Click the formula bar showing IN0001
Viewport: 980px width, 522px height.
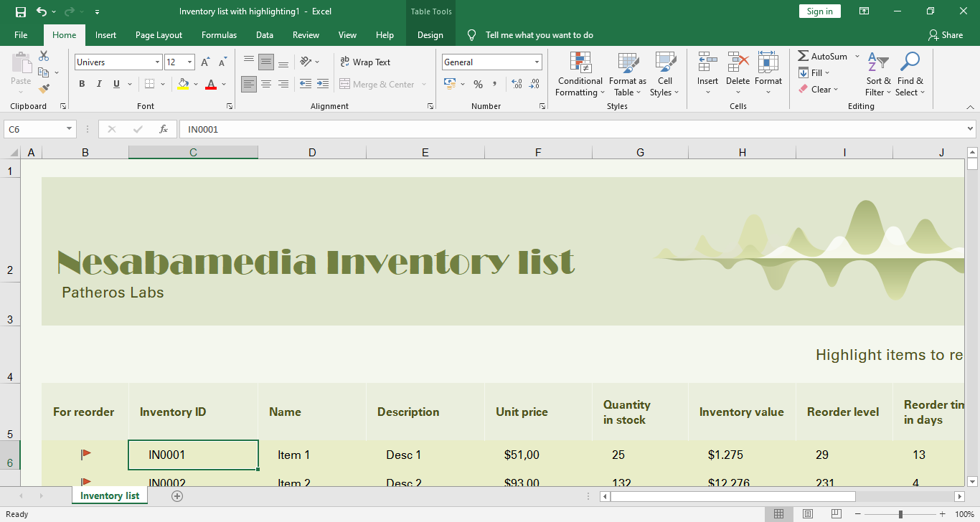[574, 129]
